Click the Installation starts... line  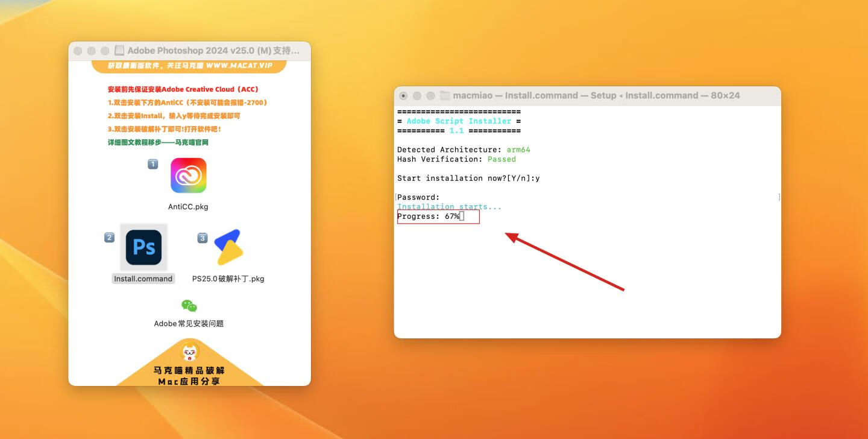pos(449,207)
